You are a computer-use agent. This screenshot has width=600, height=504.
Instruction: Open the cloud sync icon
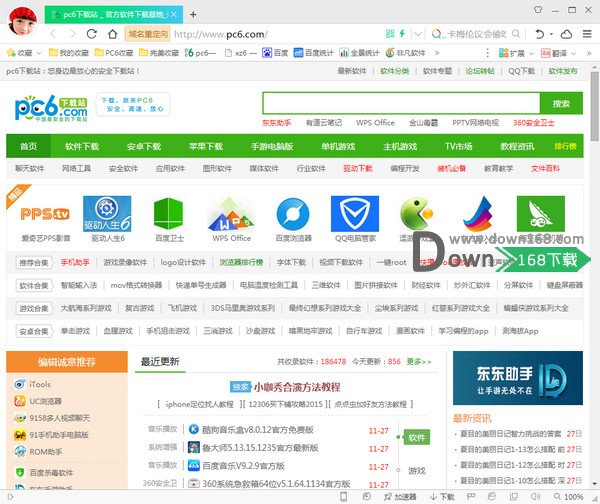click(x=566, y=34)
